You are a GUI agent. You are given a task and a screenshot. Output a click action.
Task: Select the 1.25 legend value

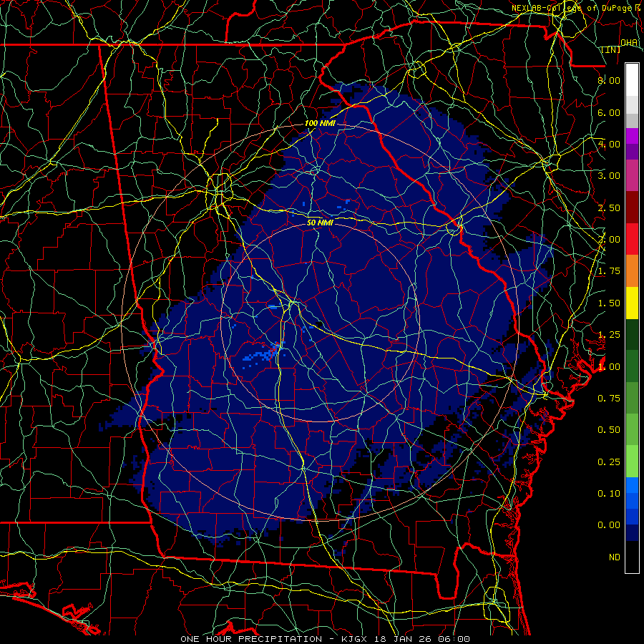[609, 335]
